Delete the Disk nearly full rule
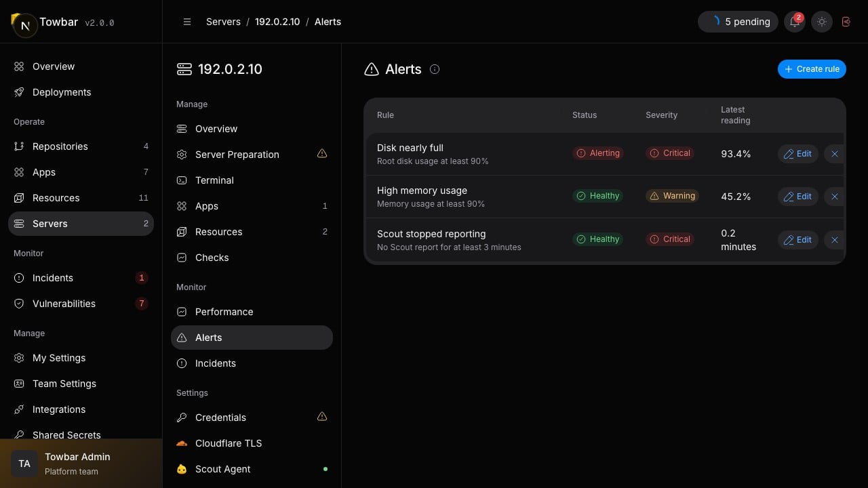 (834, 154)
